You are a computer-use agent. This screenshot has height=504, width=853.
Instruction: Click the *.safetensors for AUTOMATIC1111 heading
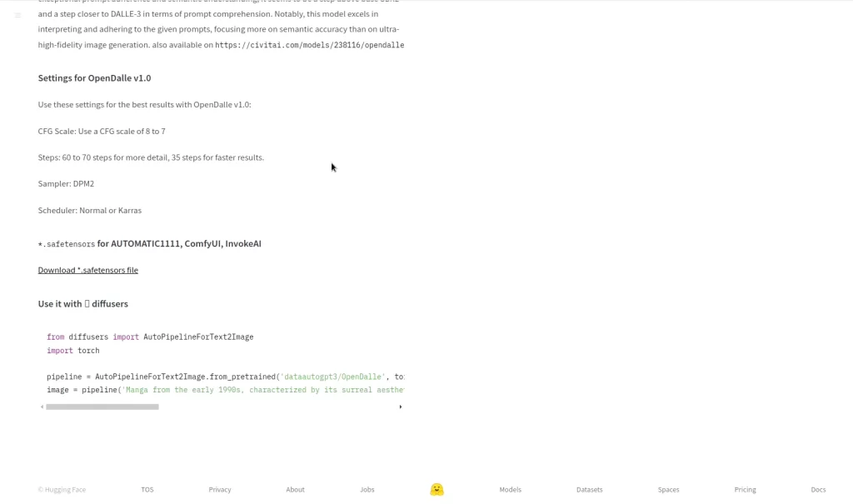(x=149, y=244)
